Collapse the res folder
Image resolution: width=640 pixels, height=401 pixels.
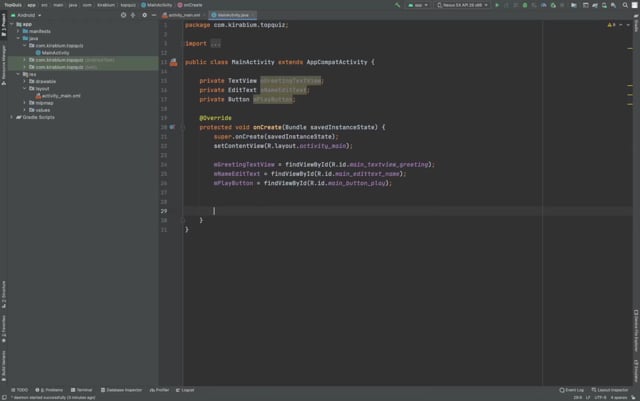pyautogui.click(x=18, y=74)
